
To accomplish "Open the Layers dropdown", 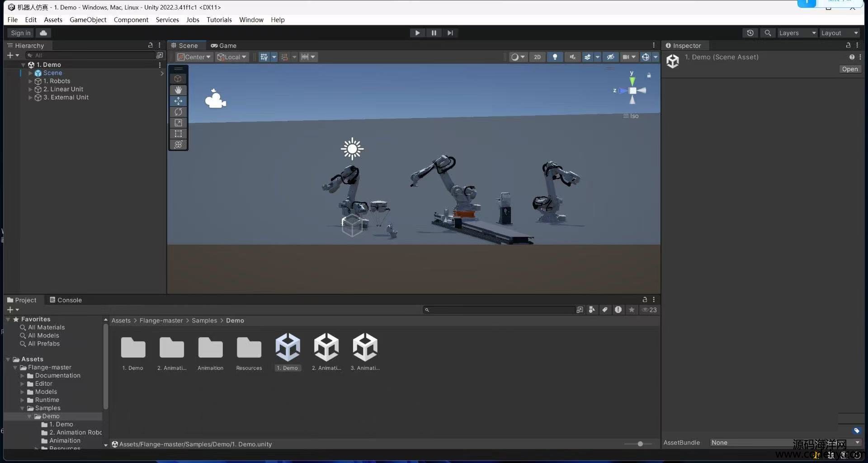I will coord(797,33).
